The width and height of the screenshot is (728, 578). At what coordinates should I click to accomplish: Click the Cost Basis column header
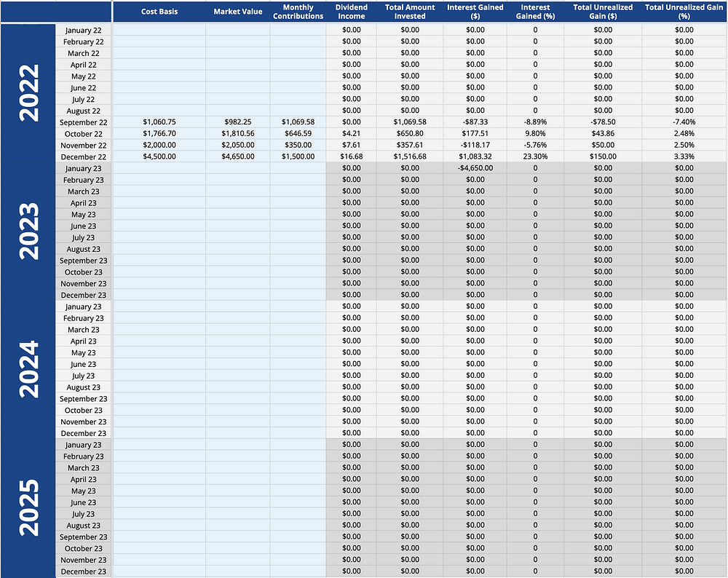[159, 12]
